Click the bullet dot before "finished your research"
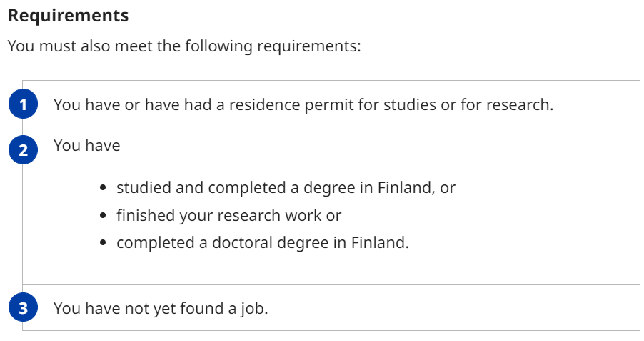 pyautogui.click(x=104, y=215)
